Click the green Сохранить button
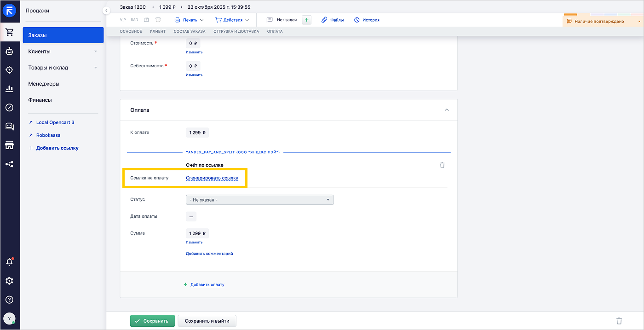This screenshot has height=330, width=644. 152,321
